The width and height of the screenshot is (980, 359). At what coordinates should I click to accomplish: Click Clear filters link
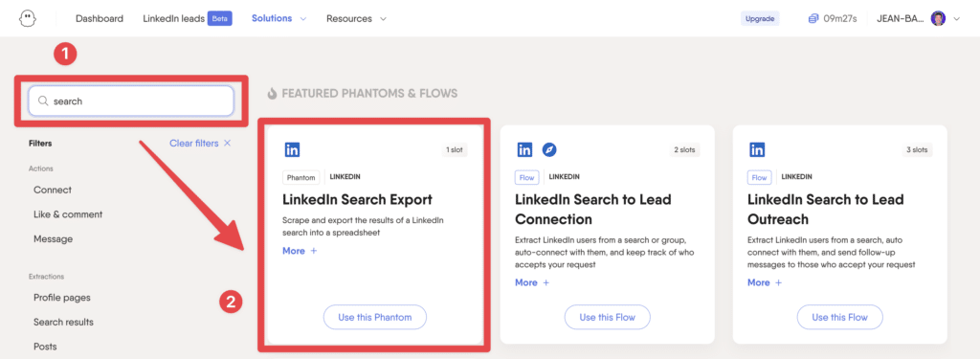193,144
